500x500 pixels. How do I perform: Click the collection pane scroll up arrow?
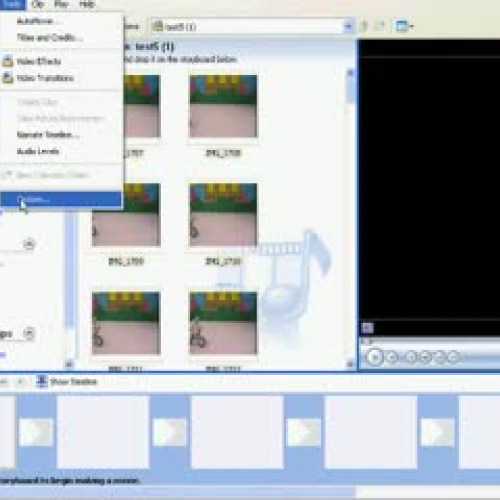[x=350, y=73]
